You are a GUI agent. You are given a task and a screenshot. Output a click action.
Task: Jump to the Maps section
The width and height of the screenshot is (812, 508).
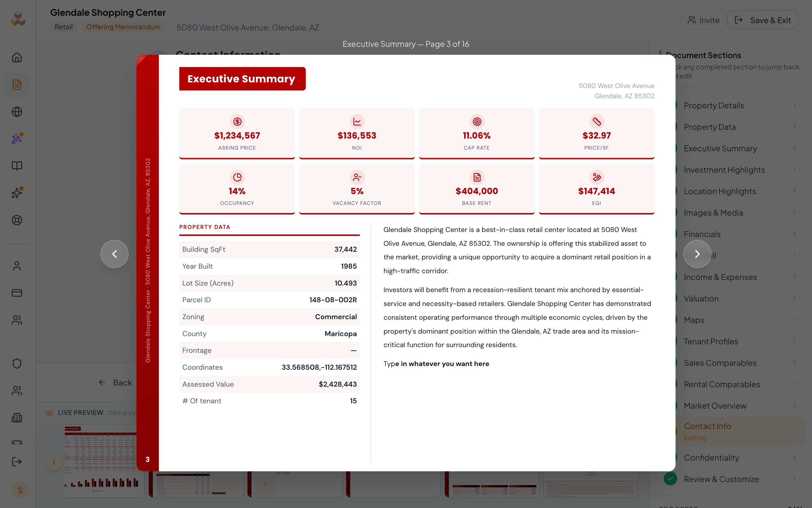point(694,320)
